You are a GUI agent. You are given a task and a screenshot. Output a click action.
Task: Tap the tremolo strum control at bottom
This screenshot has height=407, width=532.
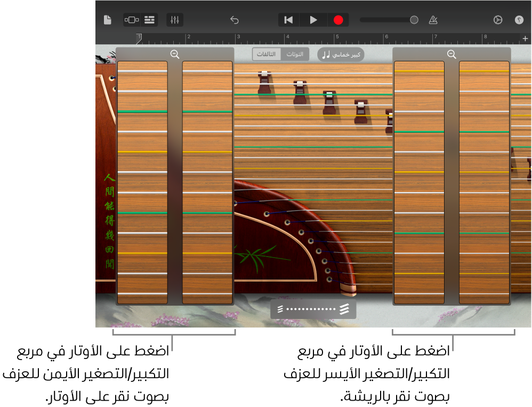tap(313, 309)
